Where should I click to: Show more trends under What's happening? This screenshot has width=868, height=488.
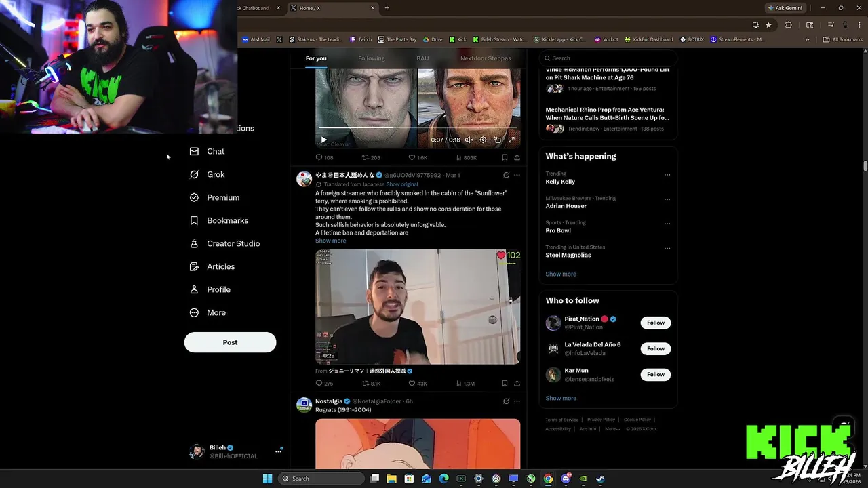point(561,274)
